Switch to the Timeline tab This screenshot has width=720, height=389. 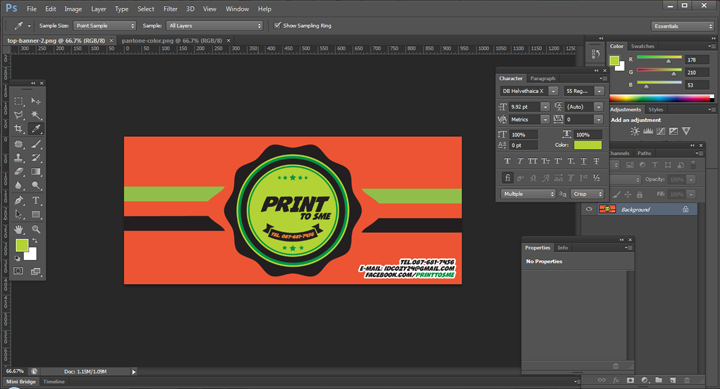pos(54,382)
